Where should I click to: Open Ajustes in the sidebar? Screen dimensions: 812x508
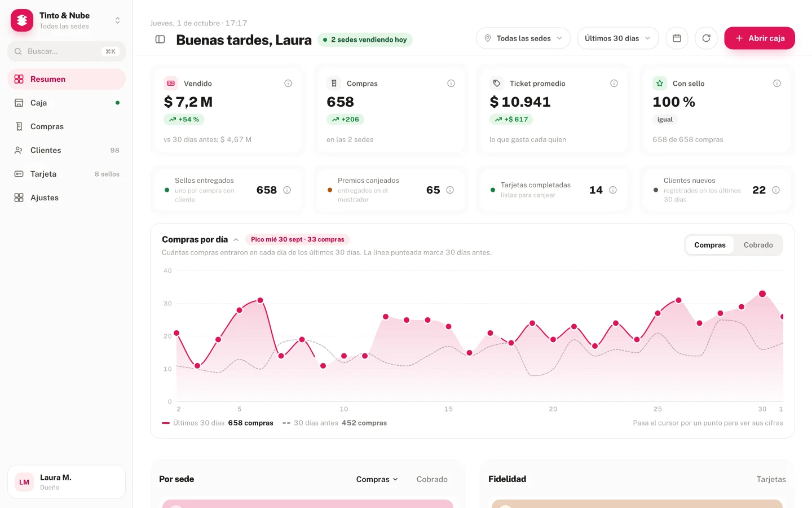point(67,198)
